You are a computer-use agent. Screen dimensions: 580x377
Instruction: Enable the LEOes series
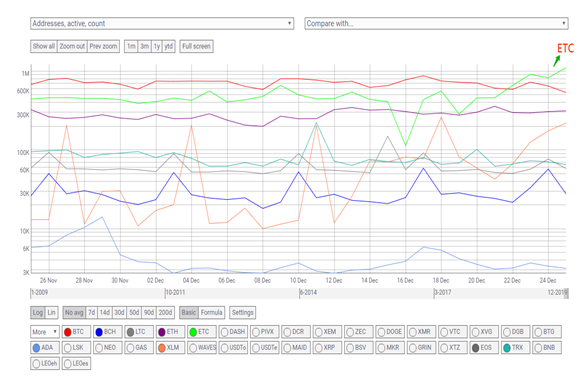(76, 364)
